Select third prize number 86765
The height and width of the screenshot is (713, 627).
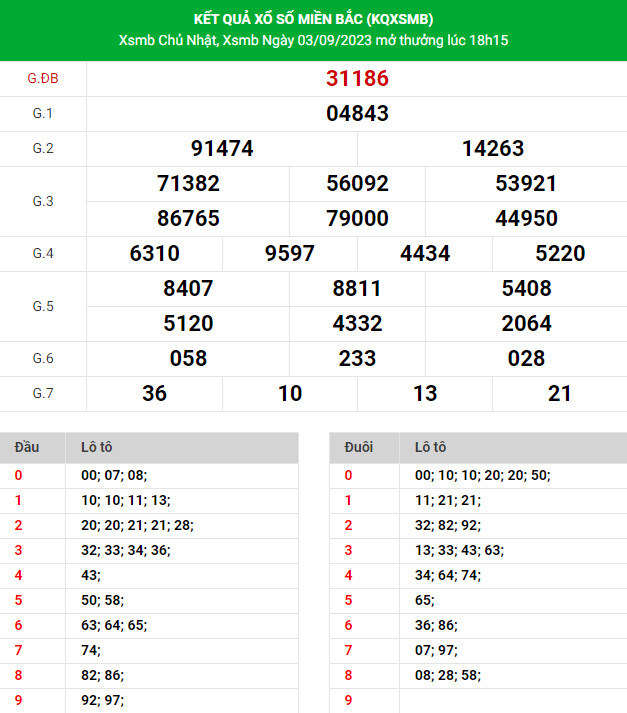click(x=188, y=218)
